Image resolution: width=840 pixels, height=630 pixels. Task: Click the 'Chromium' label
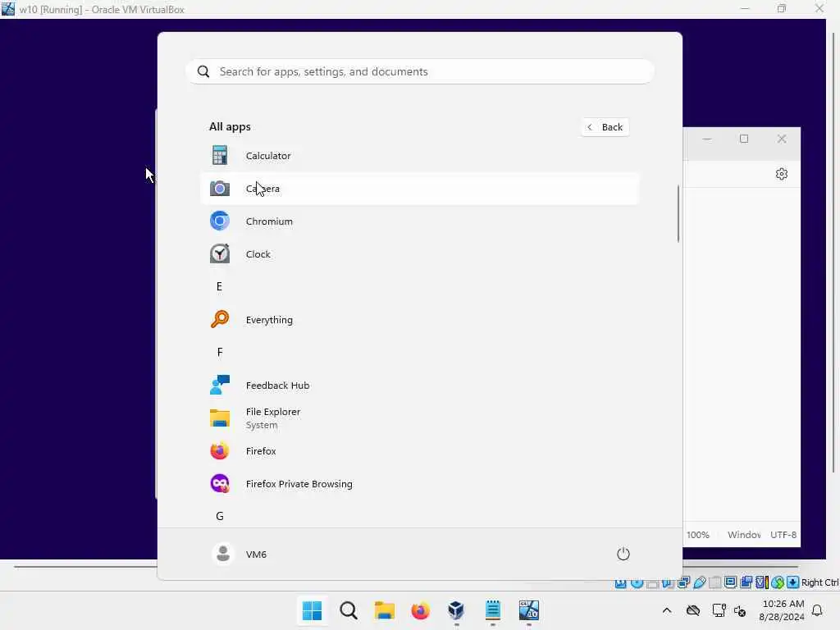269,221
